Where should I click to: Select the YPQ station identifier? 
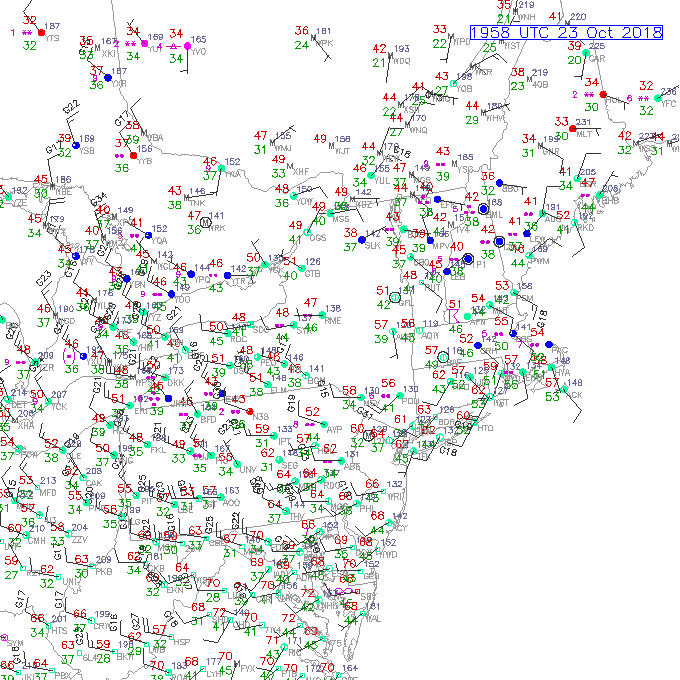(203, 280)
